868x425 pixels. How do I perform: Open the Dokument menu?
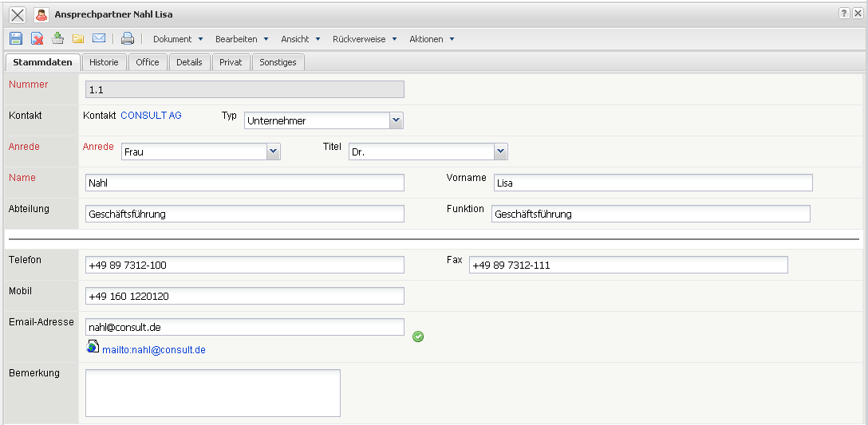(177, 39)
